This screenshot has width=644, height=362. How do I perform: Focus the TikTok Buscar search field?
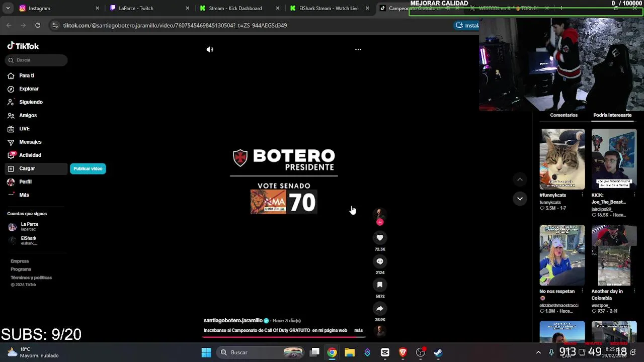(x=36, y=60)
